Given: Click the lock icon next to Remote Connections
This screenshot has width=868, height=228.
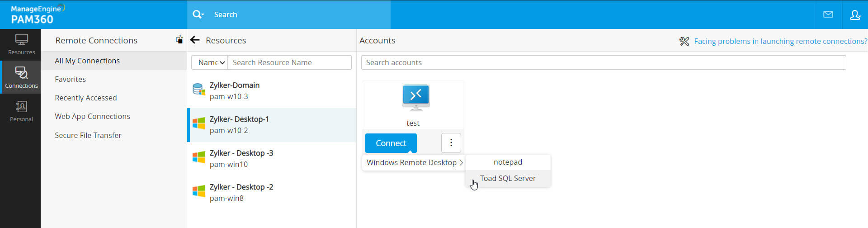Looking at the screenshot, I should [x=179, y=40].
